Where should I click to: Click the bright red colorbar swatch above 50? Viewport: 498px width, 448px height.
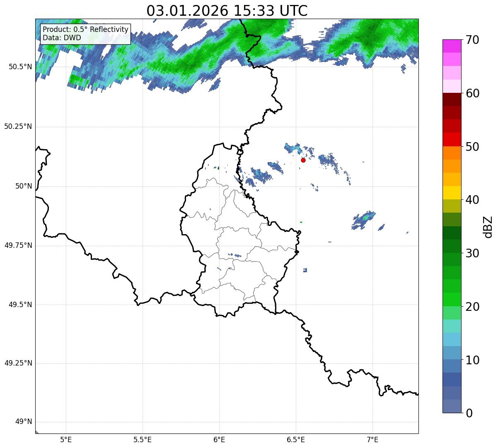[452, 140]
